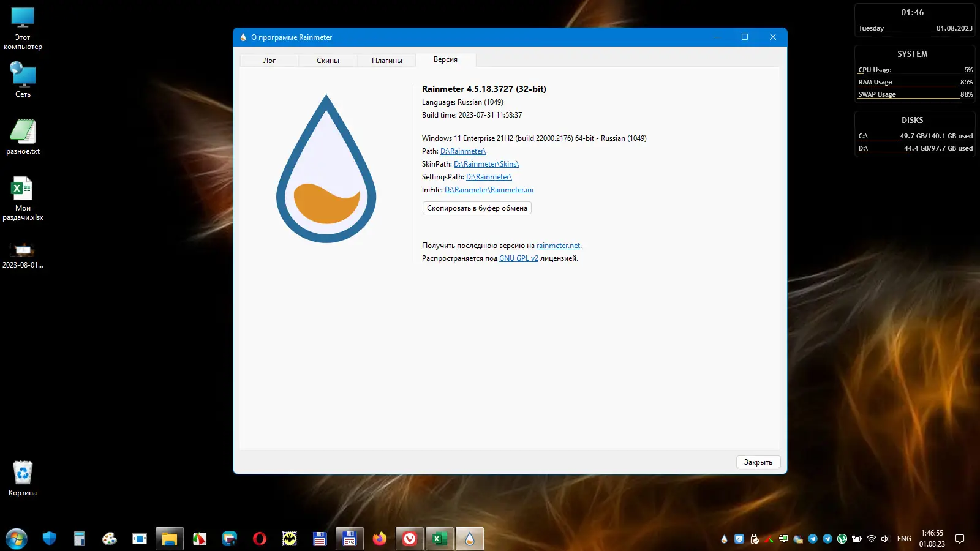This screenshot has width=980, height=551.
Task: Click the SWAP Usage meter line
Action: 915,94
